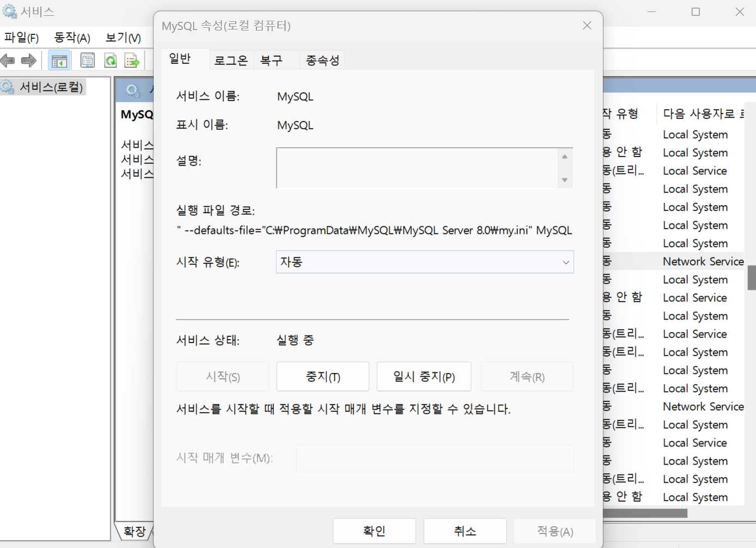Image resolution: width=756 pixels, height=548 pixels.
Task: Click the up arrow in 설명 box scrollbar
Action: [565, 157]
